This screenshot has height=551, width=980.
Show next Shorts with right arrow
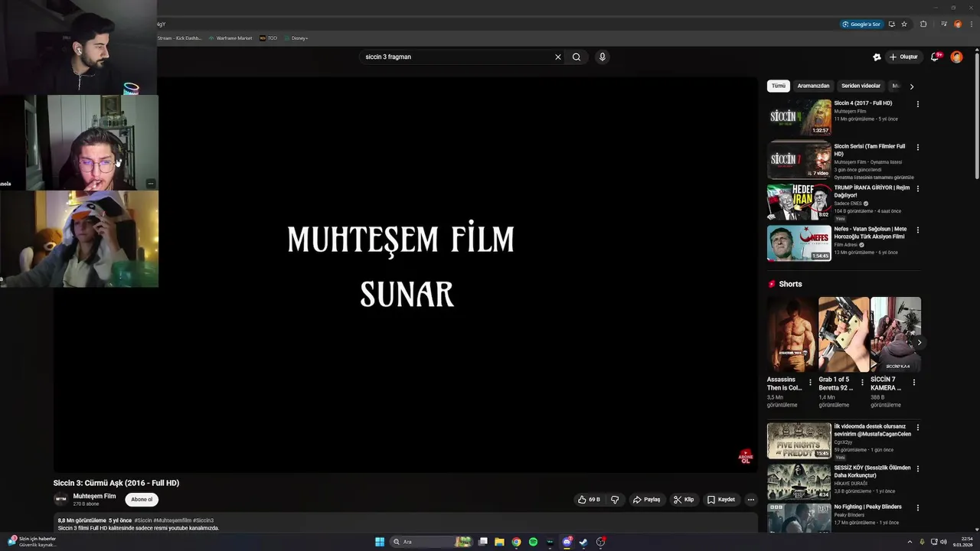(x=920, y=342)
